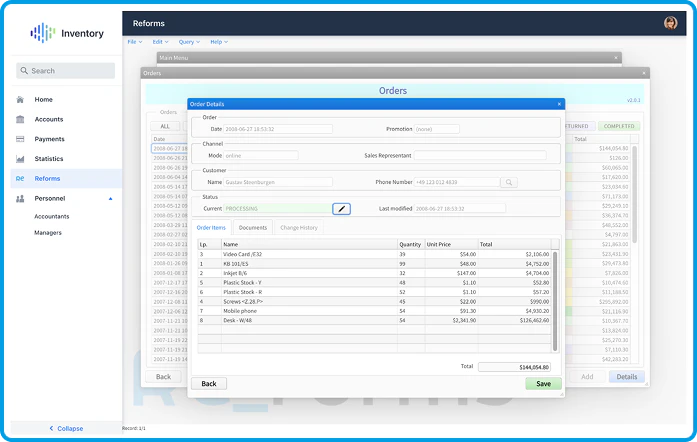Click the Personnel people icon

[x=20, y=199]
